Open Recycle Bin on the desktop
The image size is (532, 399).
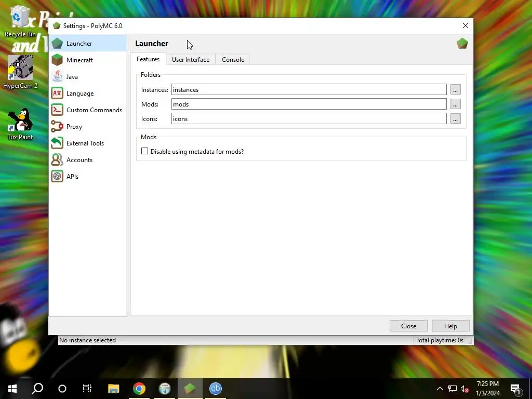(20, 21)
